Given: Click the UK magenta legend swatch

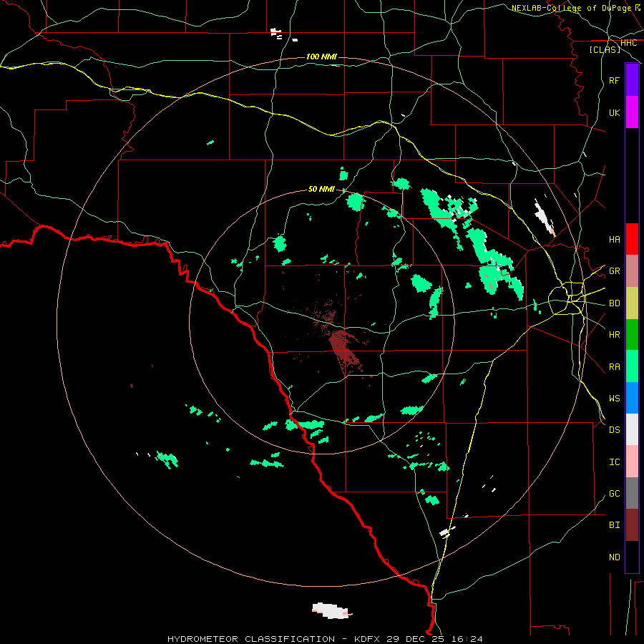Looking at the screenshot, I should click(632, 112).
